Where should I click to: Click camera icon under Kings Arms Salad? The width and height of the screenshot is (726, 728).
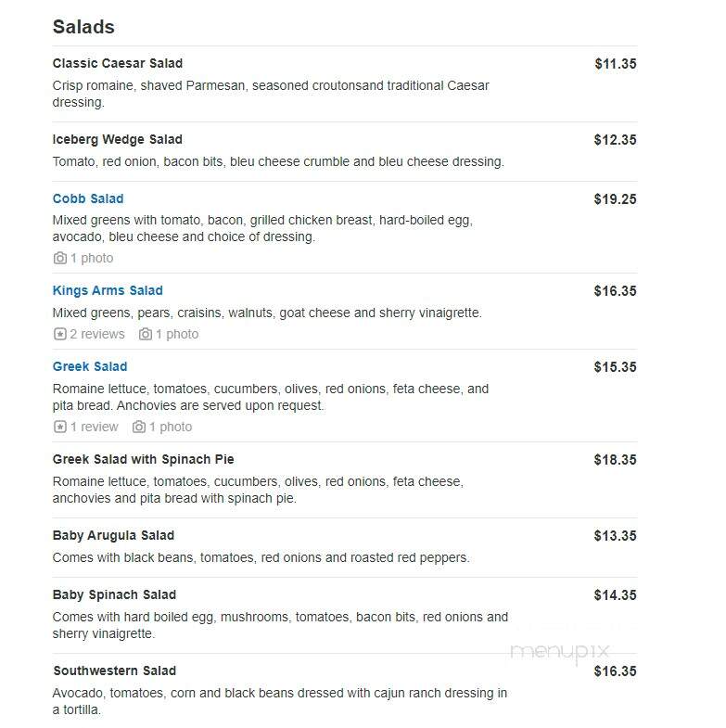pos(146,334)
